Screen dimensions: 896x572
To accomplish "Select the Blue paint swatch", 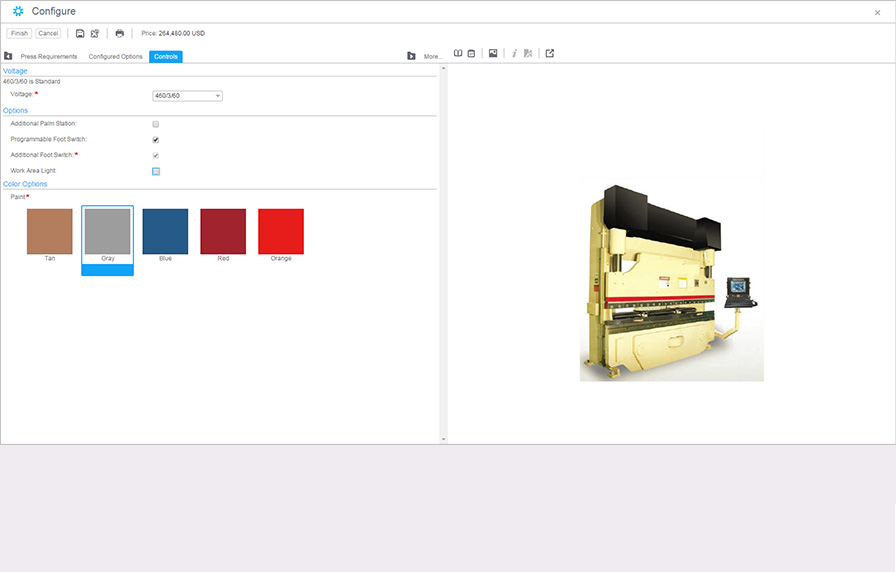I will 165,232.
